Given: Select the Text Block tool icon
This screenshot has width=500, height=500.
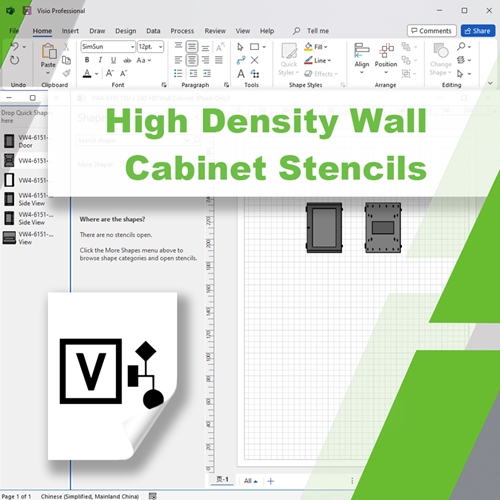Looking at the screenshot, I should point(255,74).
